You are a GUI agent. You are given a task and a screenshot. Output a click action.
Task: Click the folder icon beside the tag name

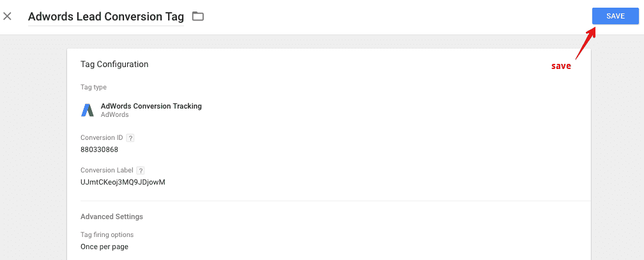click(x=198, y=16)
